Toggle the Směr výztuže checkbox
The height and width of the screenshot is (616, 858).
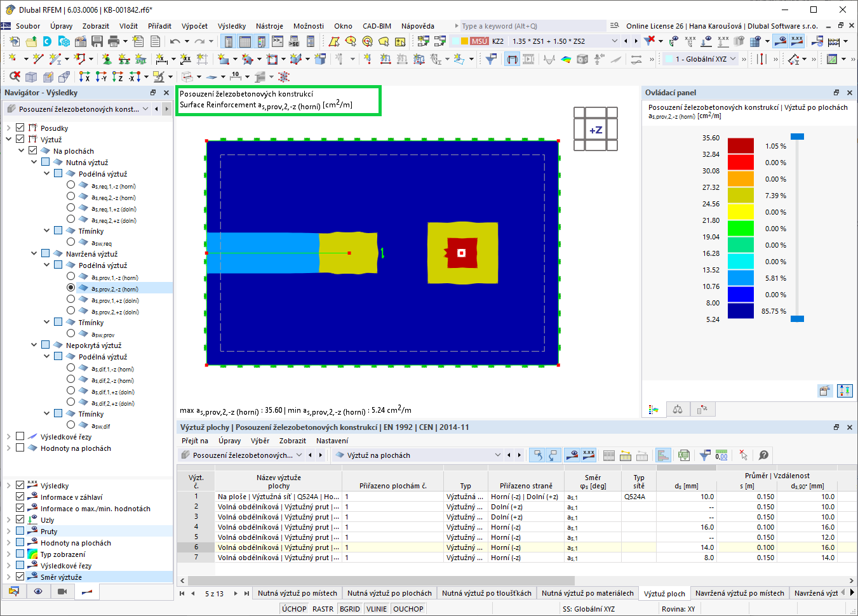[x=20, y=577]
